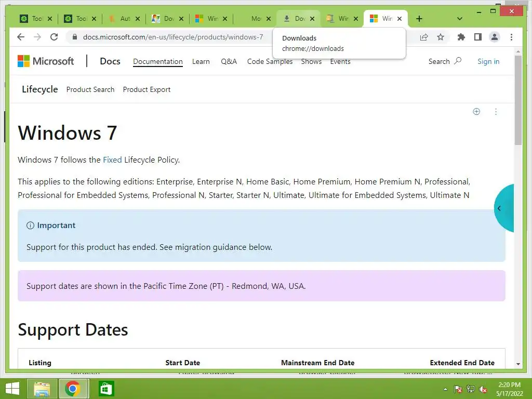Close the active Win tab

(x=400, y=19)
